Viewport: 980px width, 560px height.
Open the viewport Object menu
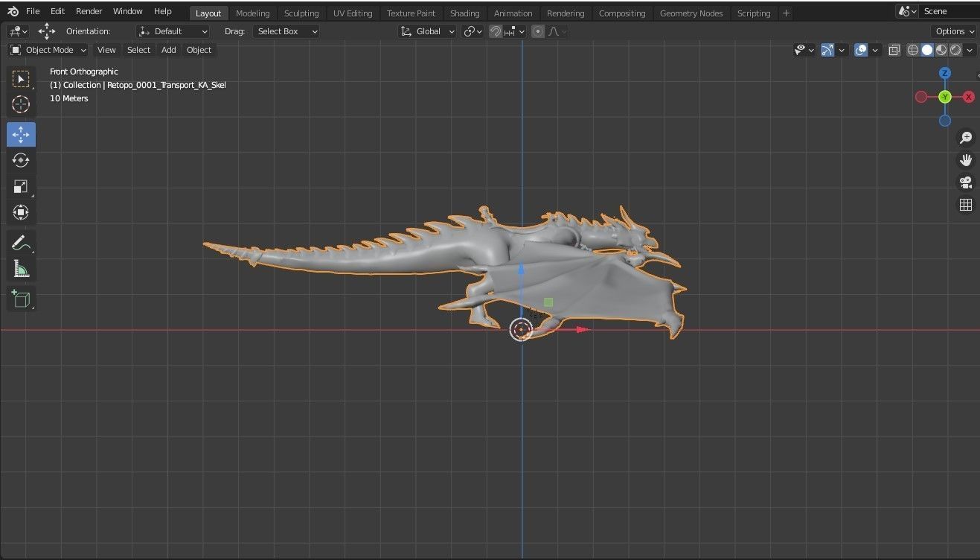(199, 50)
